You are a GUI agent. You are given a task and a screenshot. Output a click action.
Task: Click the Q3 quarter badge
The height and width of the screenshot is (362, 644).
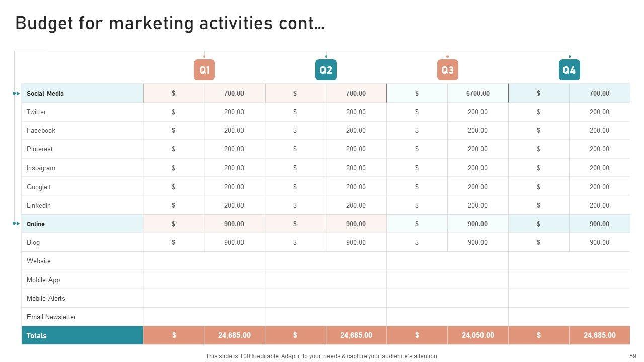pos(448,70)
